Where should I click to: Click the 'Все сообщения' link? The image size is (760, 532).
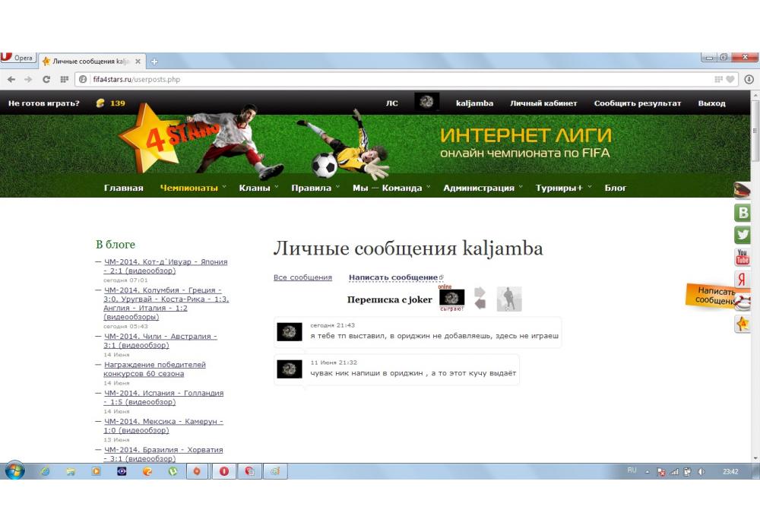click(x=302, y=277)
